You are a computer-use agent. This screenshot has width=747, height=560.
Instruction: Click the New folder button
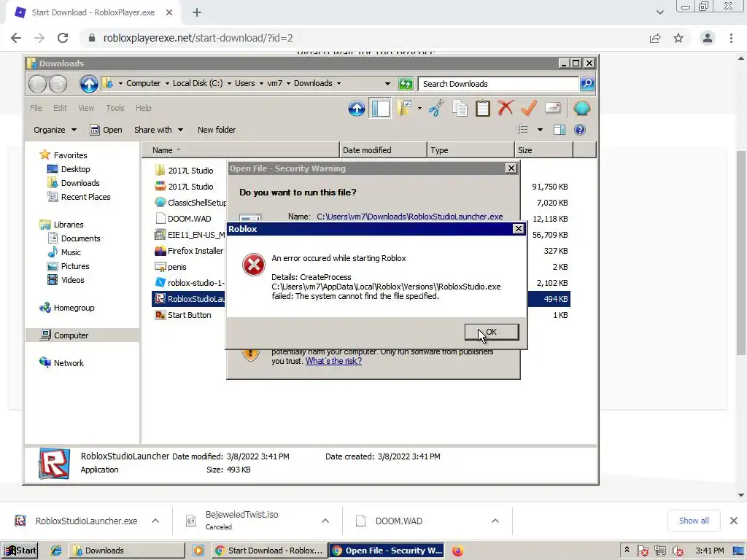(216, 130)
